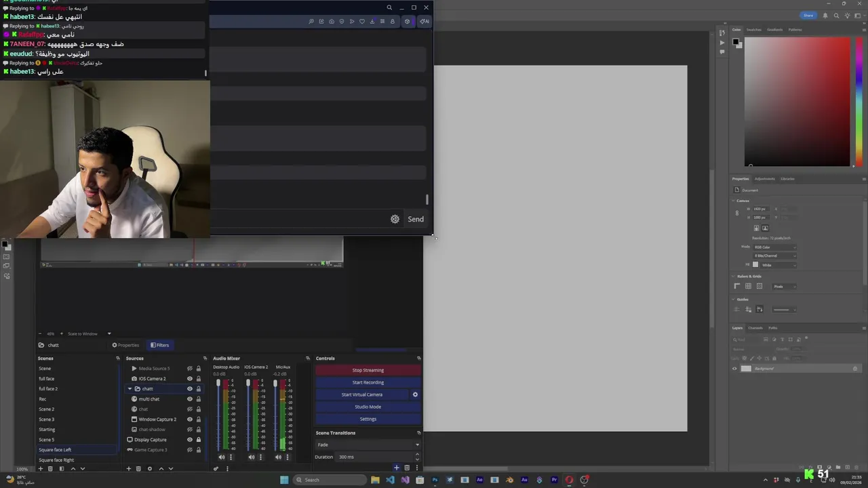
Task: Add a new scene with plus icon
Action: coord(40,468)
